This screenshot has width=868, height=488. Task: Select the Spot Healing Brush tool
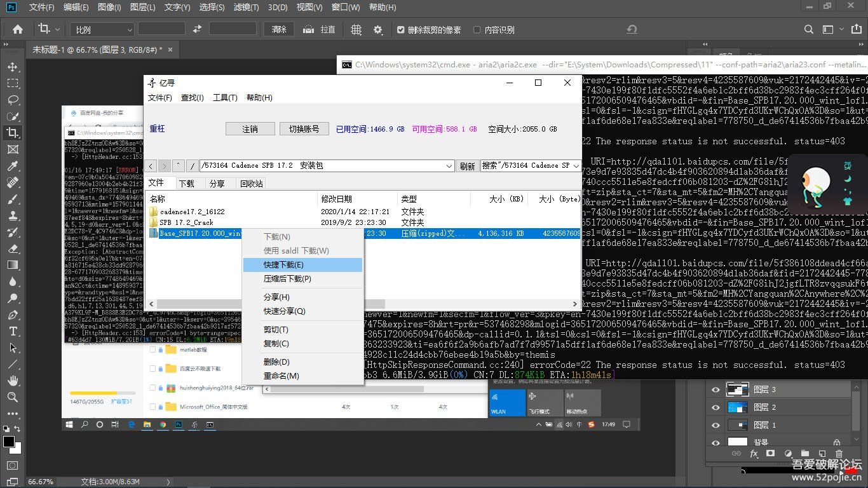[13, 182]
